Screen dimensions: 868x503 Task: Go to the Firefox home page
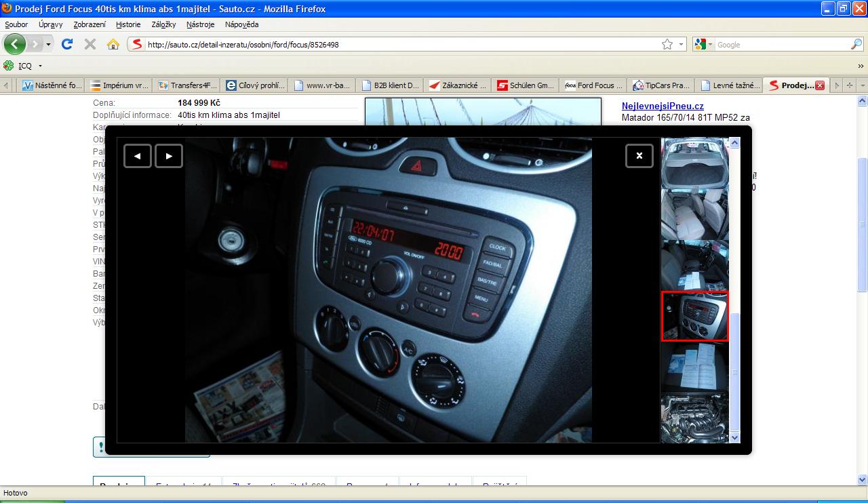click(x=113, y=44)
